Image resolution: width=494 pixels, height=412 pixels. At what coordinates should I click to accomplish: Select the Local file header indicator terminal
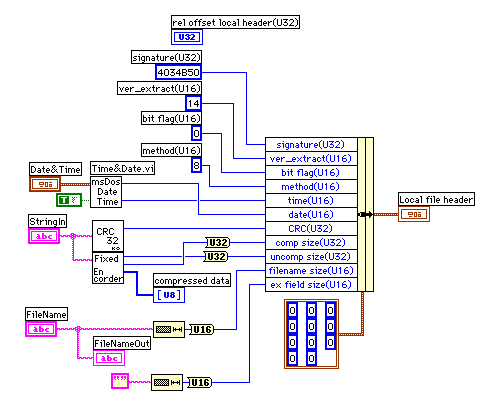414,214
